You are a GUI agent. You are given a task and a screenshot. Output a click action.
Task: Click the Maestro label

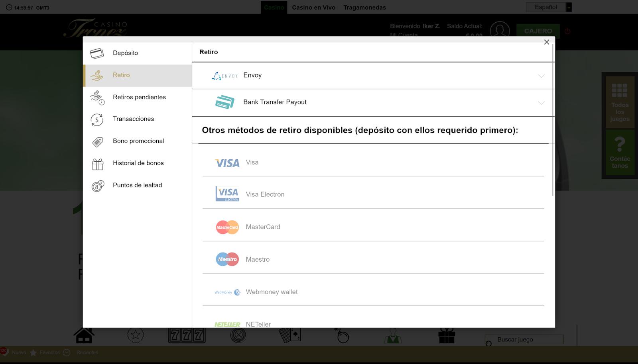click(x=258, y=260)
